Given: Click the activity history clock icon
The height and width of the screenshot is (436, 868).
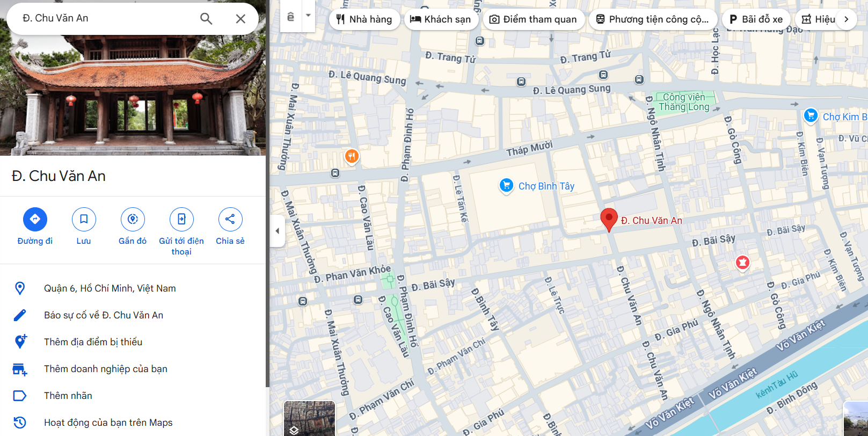Looking at the screenshot, I should [20, 423].
